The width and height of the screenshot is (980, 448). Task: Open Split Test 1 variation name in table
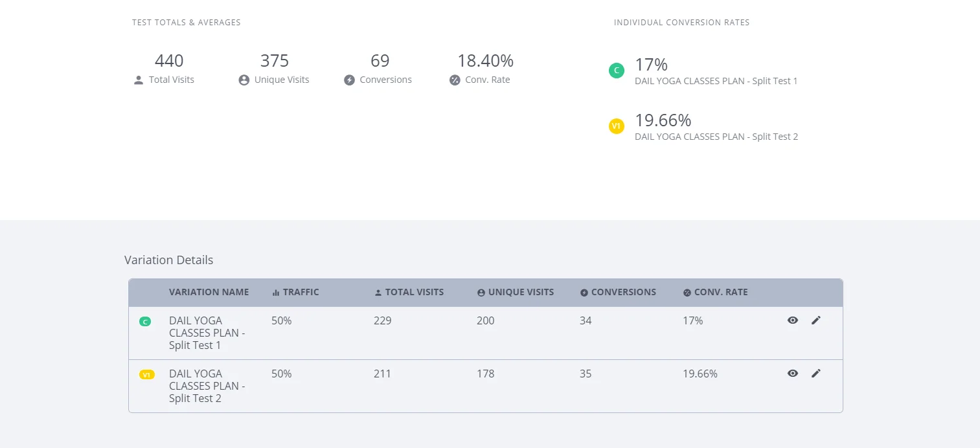207,333
